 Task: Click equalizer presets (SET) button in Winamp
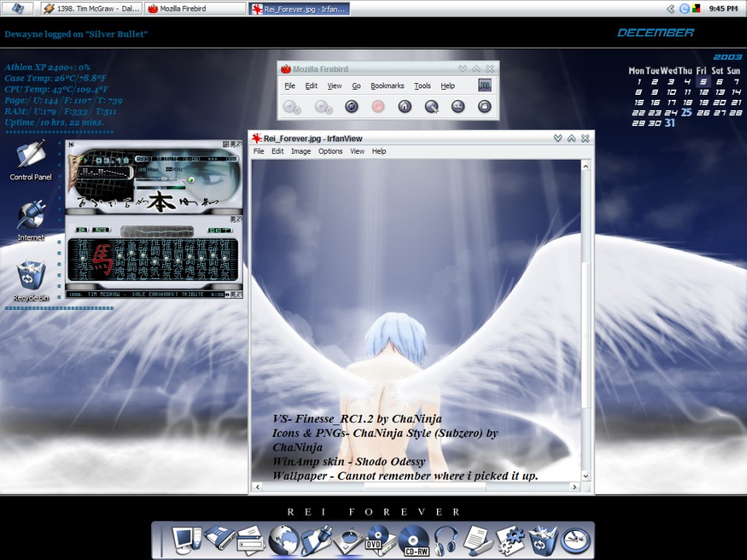pyautogui.click(x=220, y=230)
